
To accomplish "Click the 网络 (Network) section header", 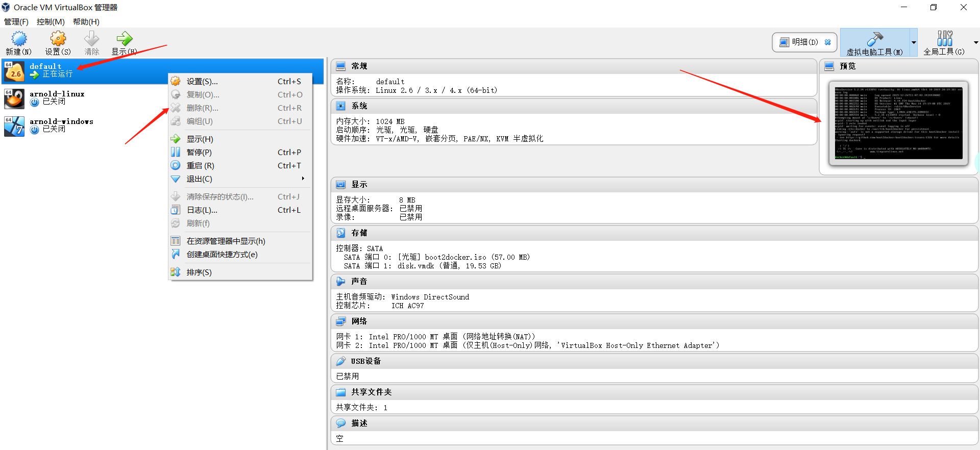I will click(359, 321).
